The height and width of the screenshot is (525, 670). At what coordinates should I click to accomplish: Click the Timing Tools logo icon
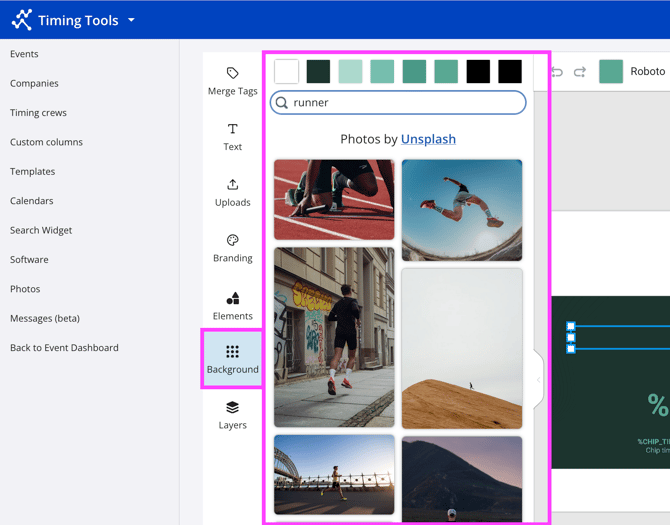[22, 20]
